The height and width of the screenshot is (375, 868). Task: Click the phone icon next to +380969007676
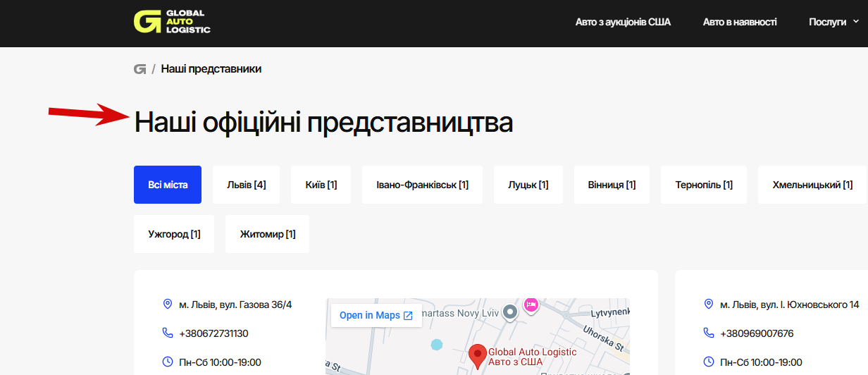(x=709, y=333)
